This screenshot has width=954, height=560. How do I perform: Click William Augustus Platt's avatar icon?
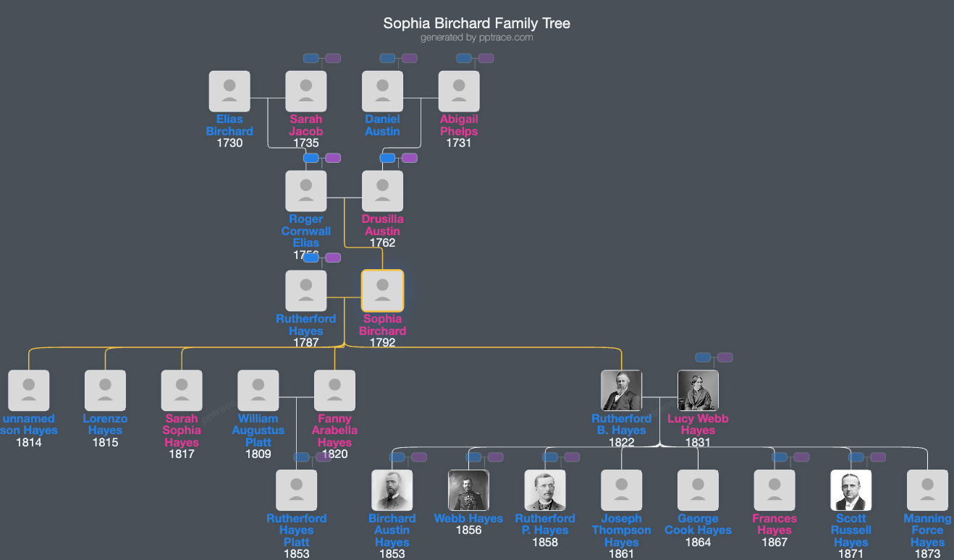(258, 389)
